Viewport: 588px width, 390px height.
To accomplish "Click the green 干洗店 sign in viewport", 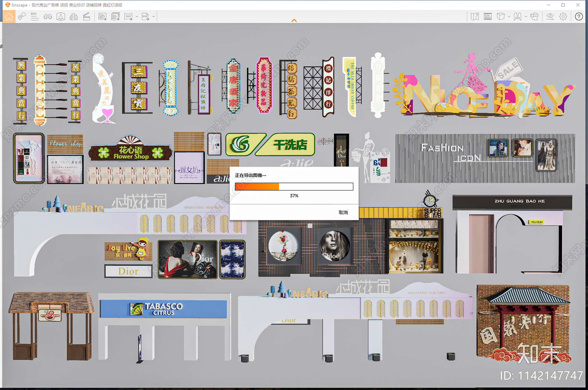I will pos(270,144).
